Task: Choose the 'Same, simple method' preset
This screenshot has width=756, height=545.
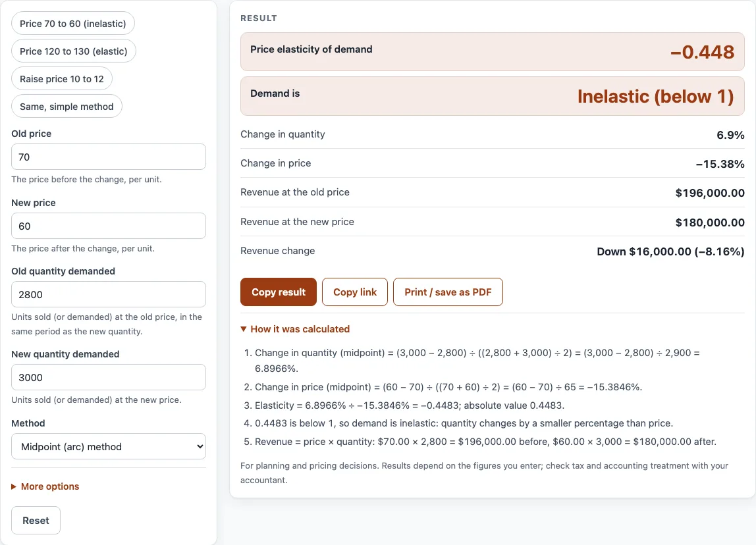Action: click(x=67, y=107)
